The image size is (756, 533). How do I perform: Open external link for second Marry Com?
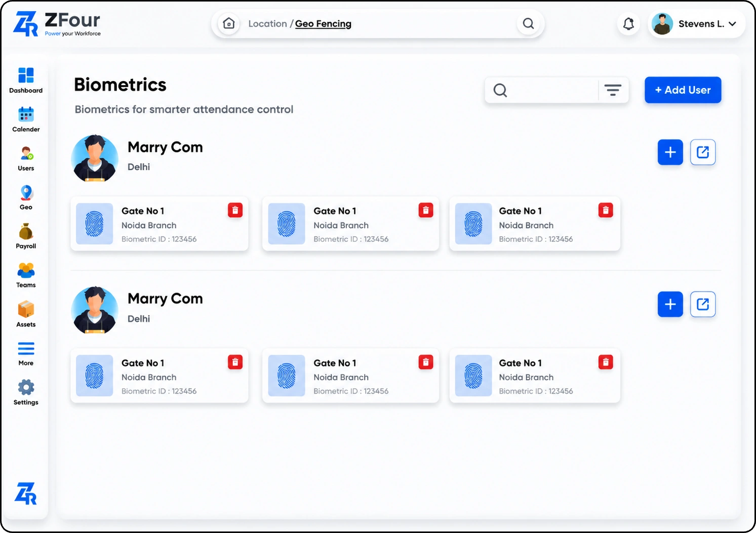coord(703,304)
